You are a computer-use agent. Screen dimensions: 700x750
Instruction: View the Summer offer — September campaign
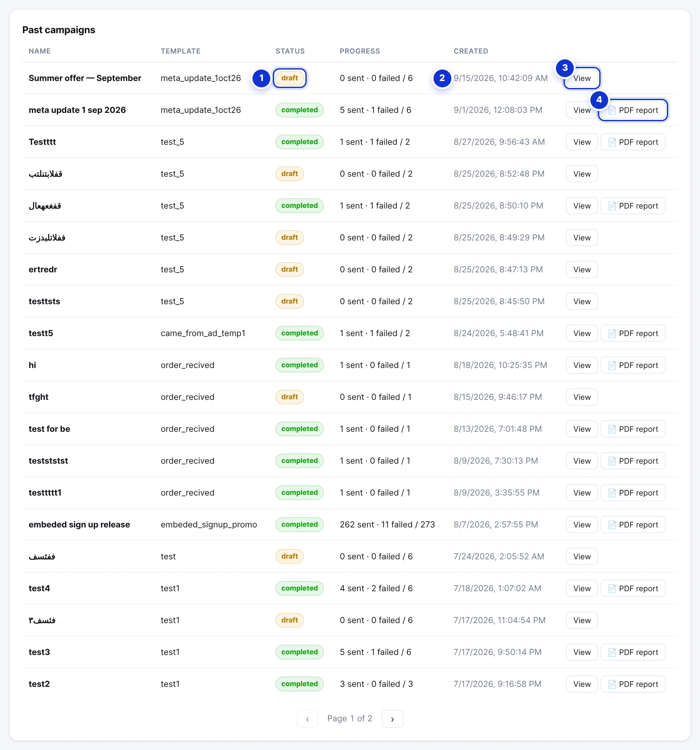[581, 78]
